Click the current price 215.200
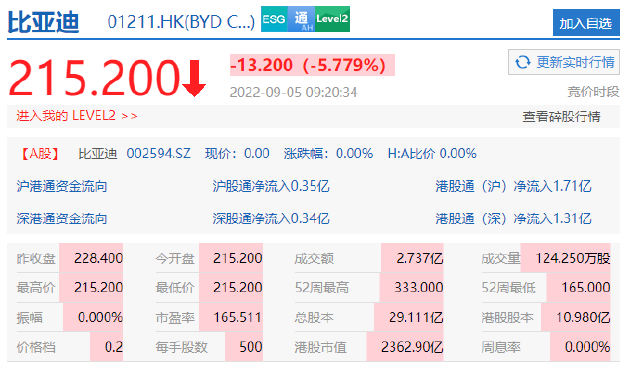 [94, 78]
